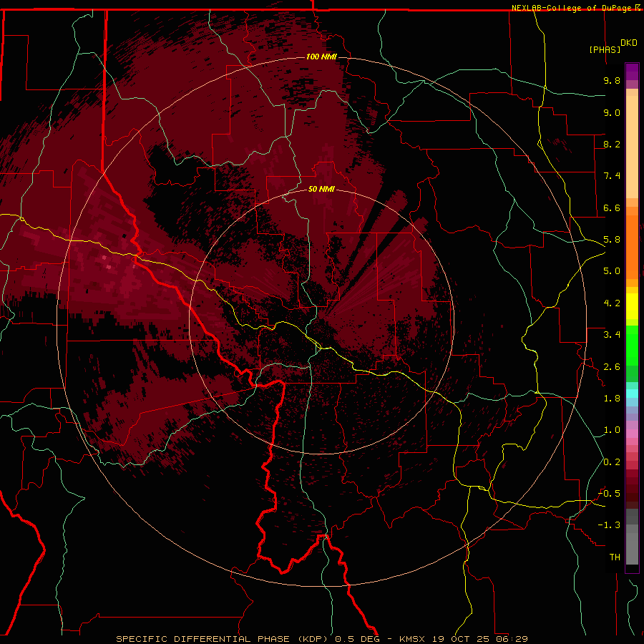Click the peach segment of the color bar
The height and width of the screenshot is (644, 644).
pos(632,147)
